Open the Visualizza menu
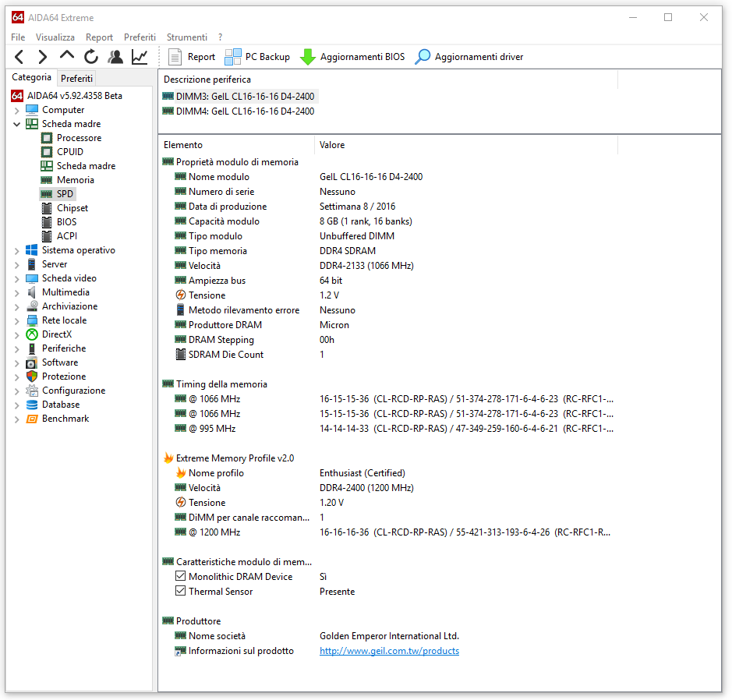The height and width of the screenshot is (700, 732). coord(55,37)
